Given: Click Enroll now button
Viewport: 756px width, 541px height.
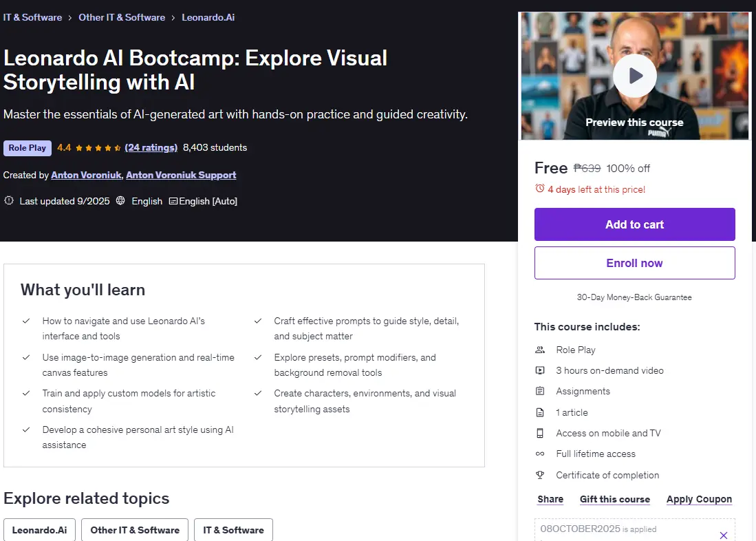Looking at the screenshot, I should tap(634, 263).
